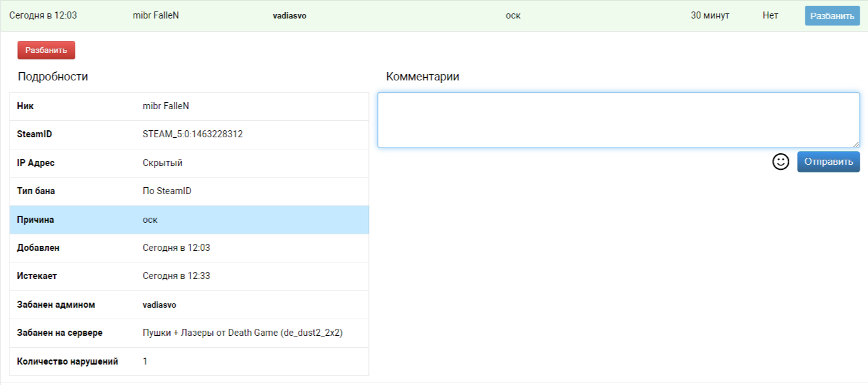Open the emoji smiley picker
This screenshot has width=868, height=385.
coord(780,162)
